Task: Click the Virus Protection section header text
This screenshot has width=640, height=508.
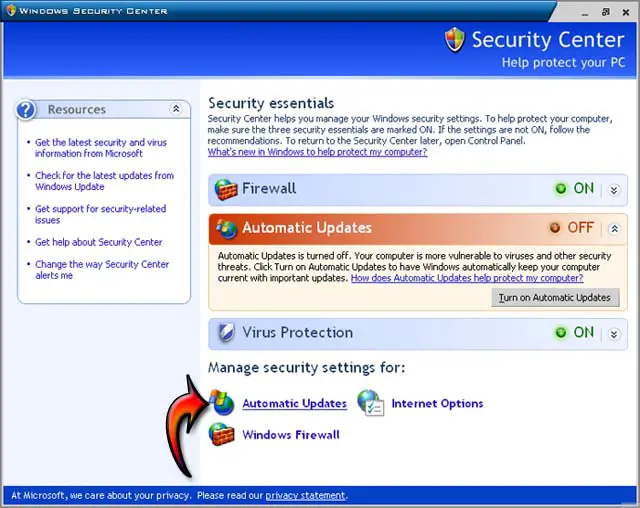Action: click(298, 332)
